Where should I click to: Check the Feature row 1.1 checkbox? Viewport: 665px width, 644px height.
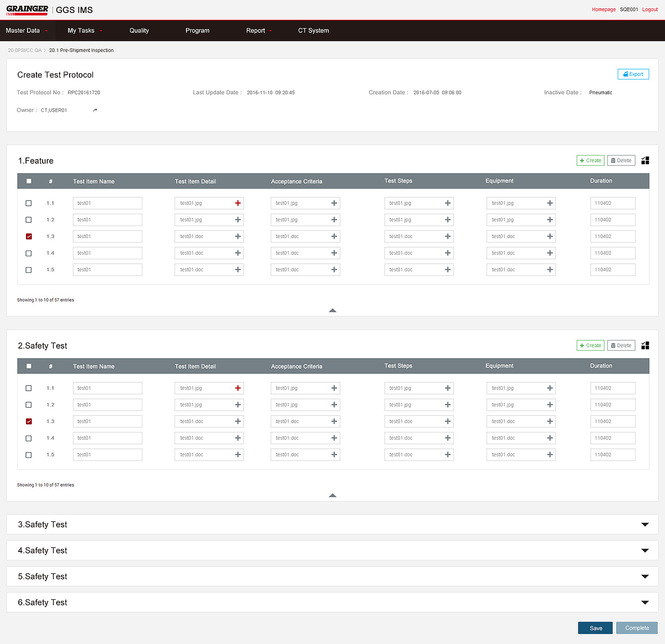[x=29, y=203]
